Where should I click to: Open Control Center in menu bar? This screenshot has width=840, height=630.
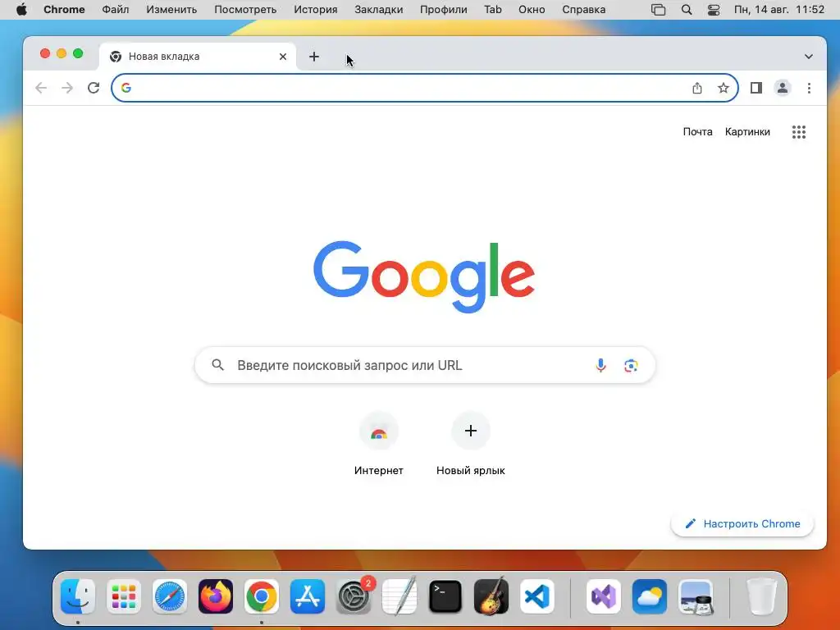[714, 10]
